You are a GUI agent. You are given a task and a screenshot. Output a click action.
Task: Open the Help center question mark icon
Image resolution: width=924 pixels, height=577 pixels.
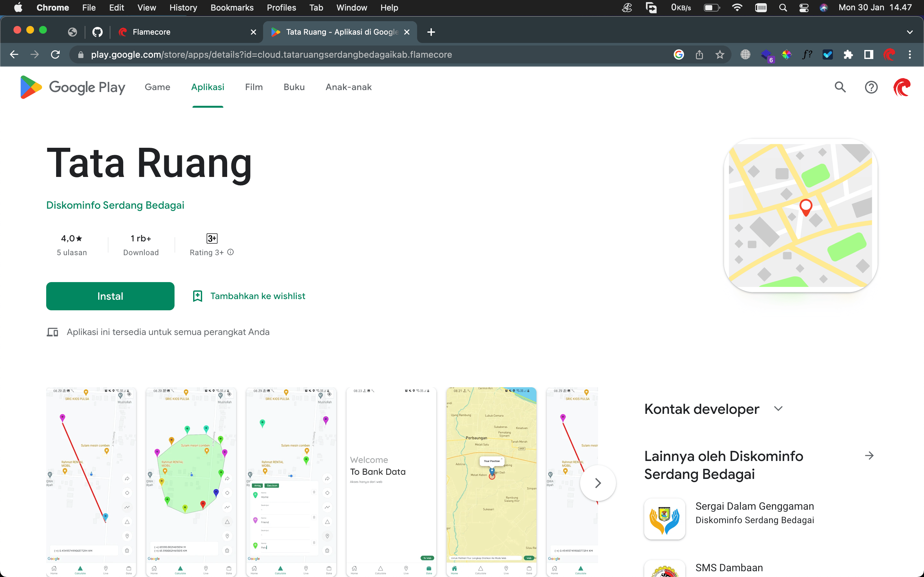[871, 87]
